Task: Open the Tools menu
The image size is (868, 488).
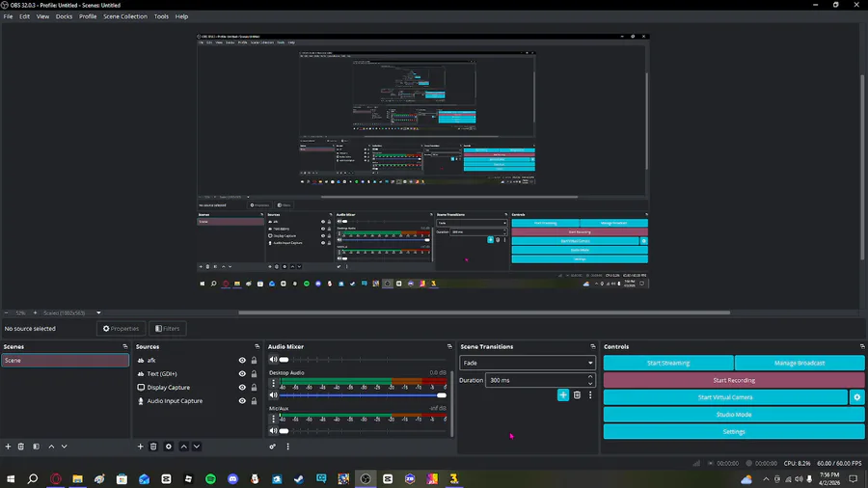Action: coord(161,16)
